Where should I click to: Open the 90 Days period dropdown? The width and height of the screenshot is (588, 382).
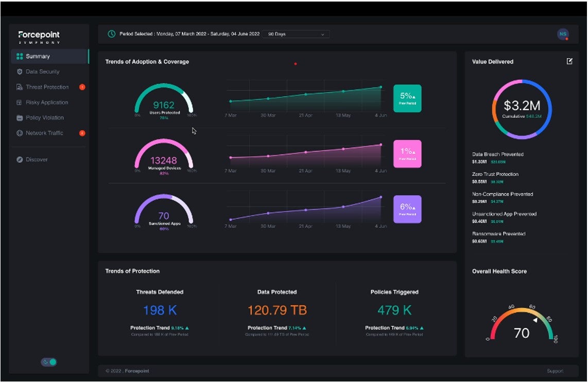coord(296,34)
